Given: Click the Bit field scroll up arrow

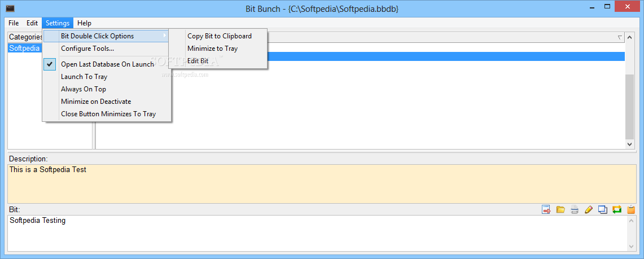Looking at the screenshot, I should coord(631,221).
